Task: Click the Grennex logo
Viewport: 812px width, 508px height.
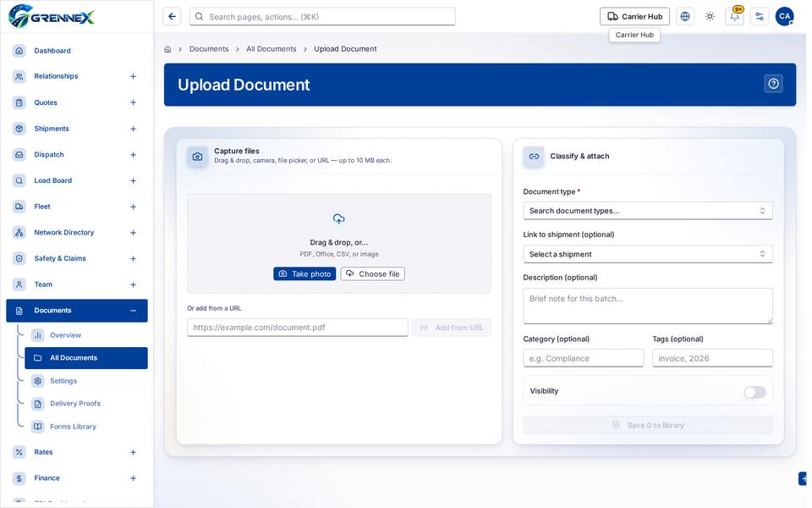Action: point(52,16)
